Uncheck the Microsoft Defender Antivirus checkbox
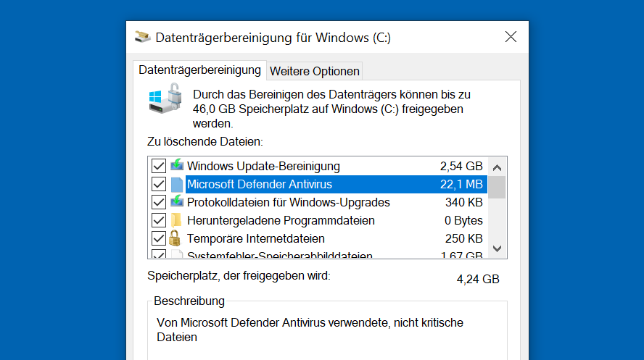The height and width of the screenshot is (360, 644). pos(159,184)
